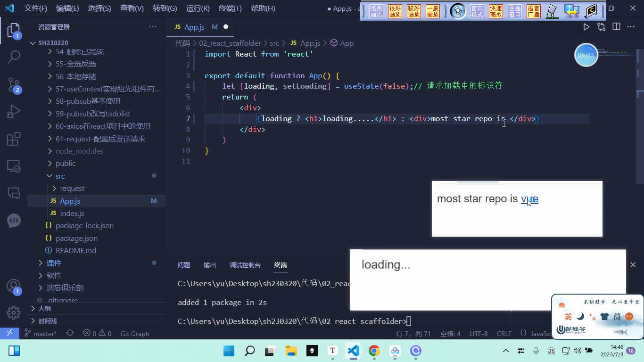Open the Windows Start menu
The image size is (644, 362).
pos(229,351)
